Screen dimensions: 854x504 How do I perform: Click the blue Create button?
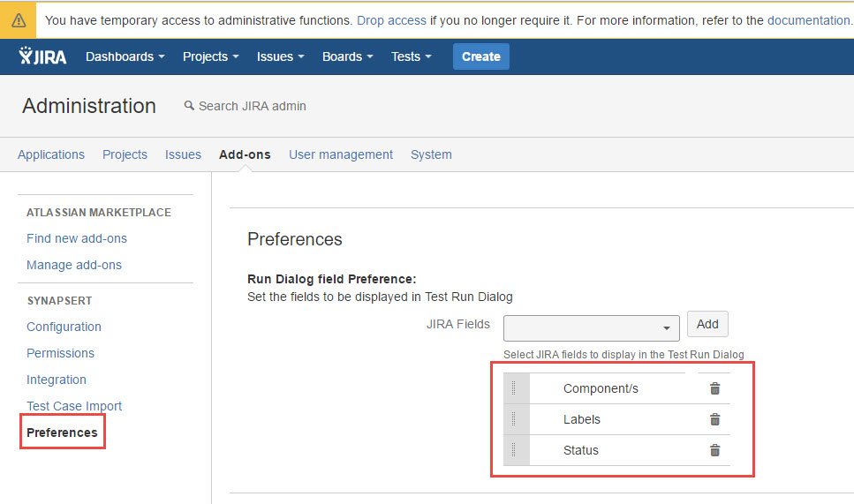click(480, 56)
